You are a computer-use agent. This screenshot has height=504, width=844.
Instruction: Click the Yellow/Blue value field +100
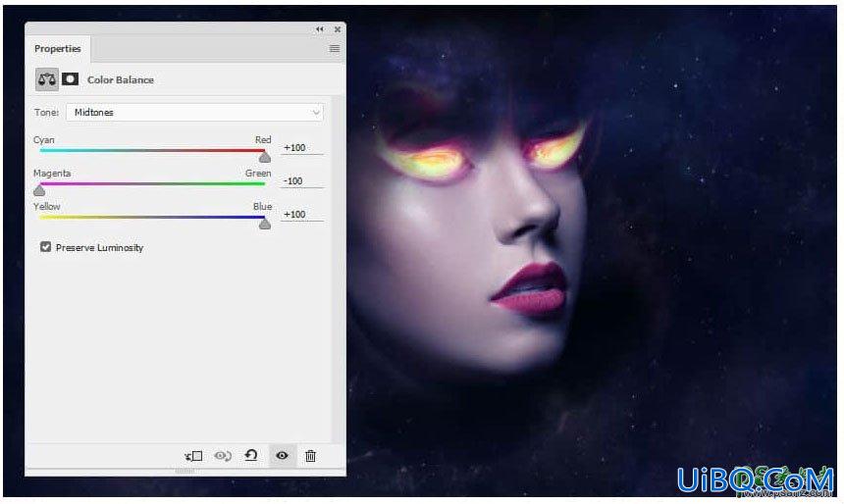(x=302, y=214)
